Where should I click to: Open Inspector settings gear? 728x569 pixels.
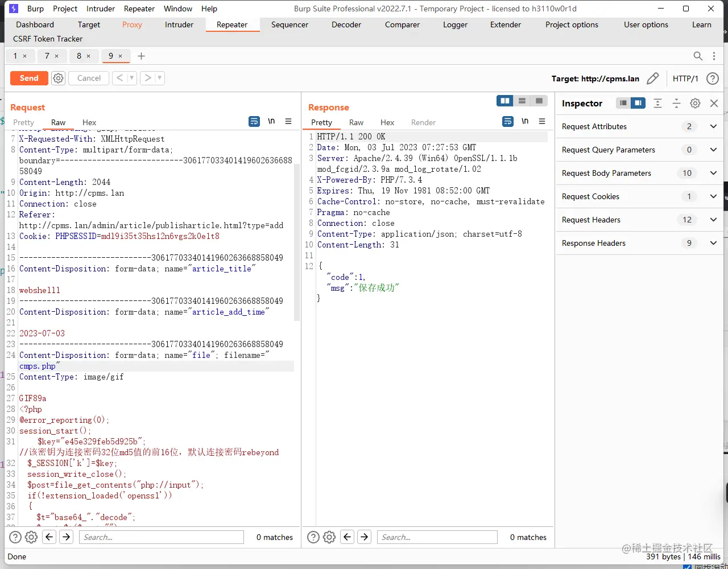point(695,103)
